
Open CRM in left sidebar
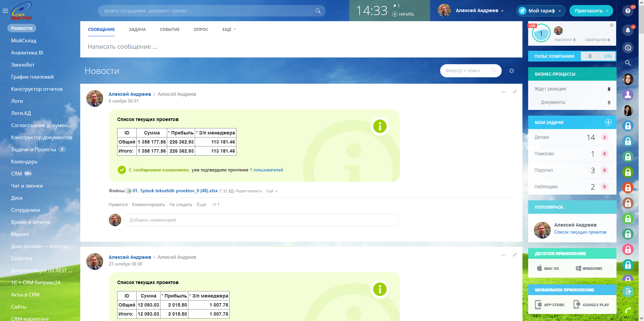tap(16, 174)
